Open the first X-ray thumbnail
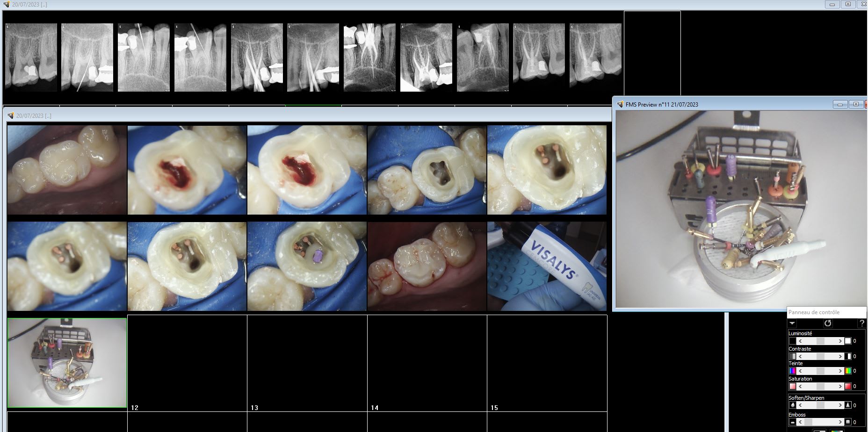 point(31,57)
